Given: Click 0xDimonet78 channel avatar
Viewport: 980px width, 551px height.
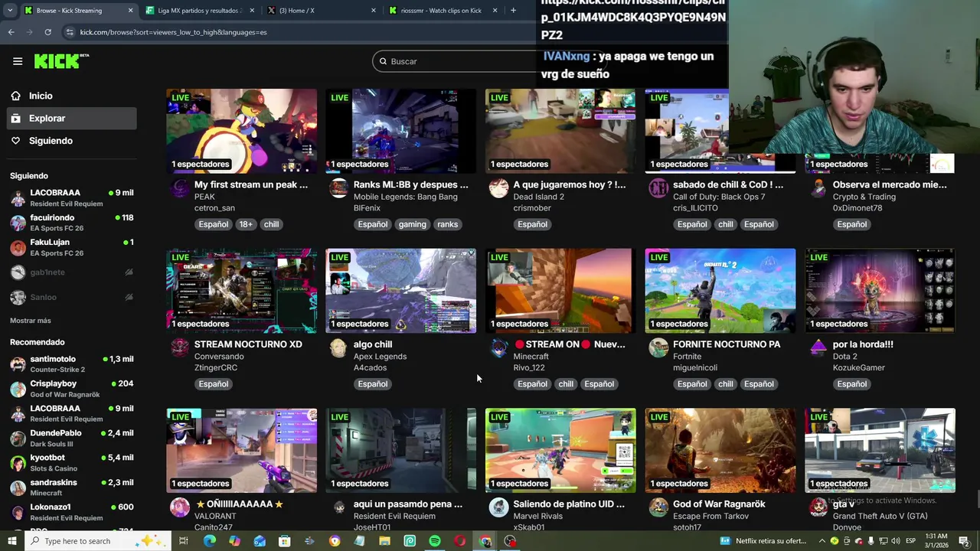Looking at the screenshot, I should [818, 188].
